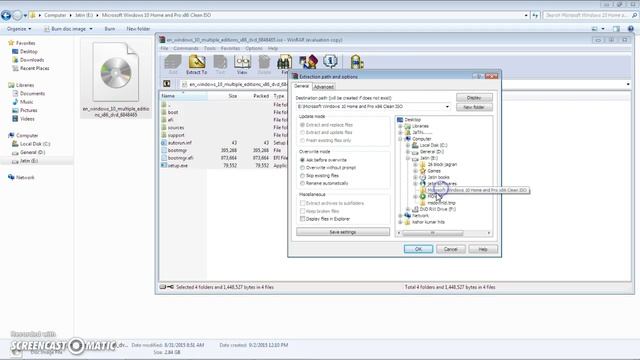
Task: Open the Destination path dropdown
Action: pos(447,107)
